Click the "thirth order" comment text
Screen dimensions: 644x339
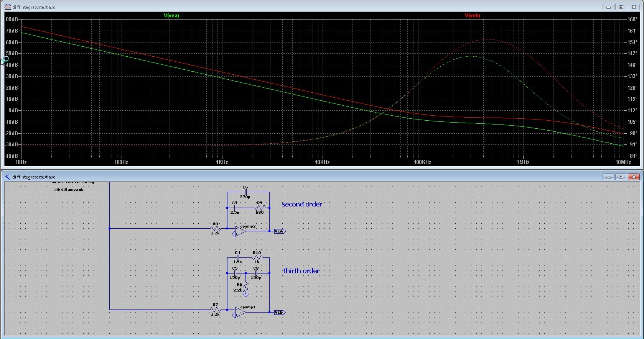301,271
